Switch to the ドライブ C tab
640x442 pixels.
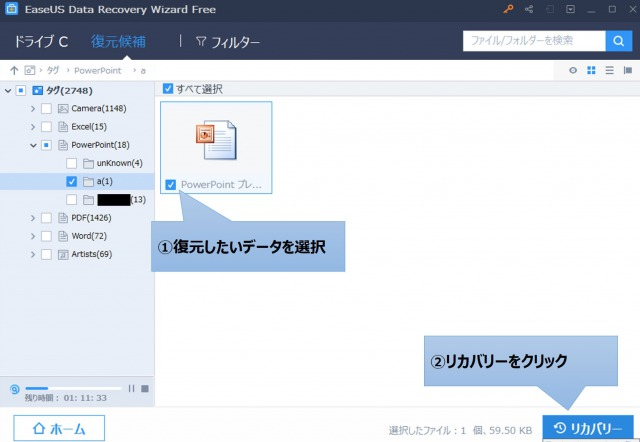click(x=41, y=41)
